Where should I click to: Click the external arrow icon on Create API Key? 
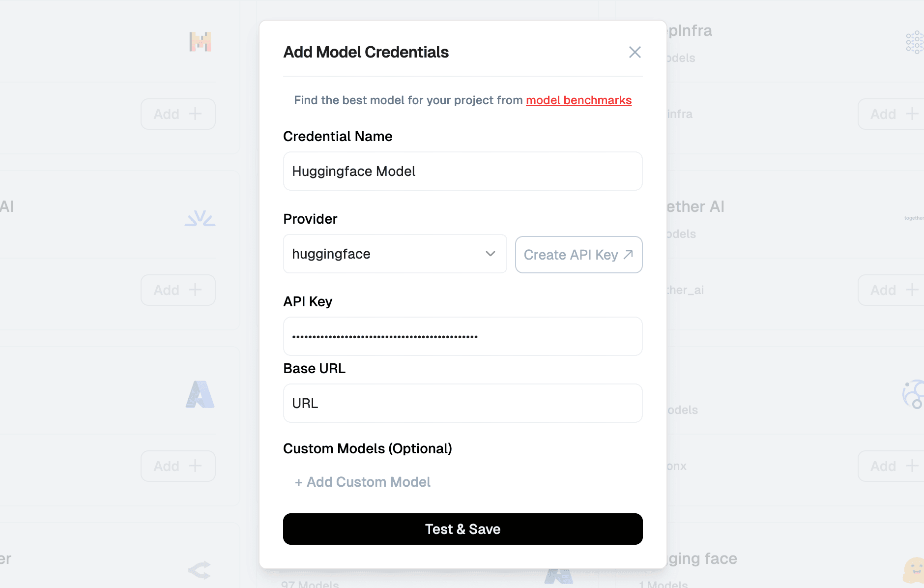[628, 255]
